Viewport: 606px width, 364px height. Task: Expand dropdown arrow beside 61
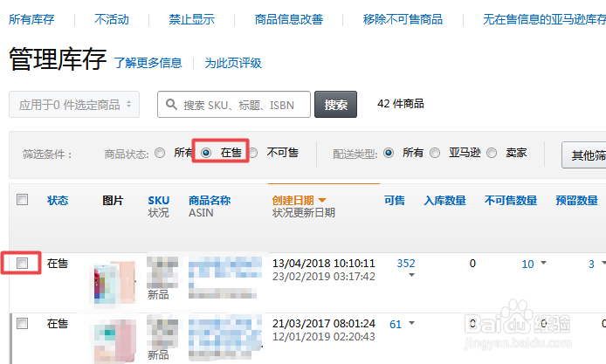click(411, 323)
